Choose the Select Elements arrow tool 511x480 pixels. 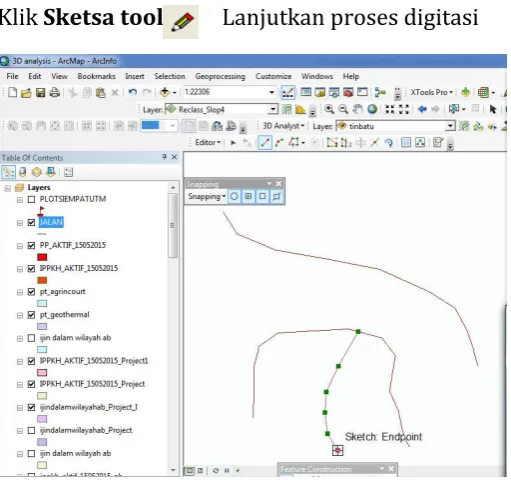click(492, 109)
